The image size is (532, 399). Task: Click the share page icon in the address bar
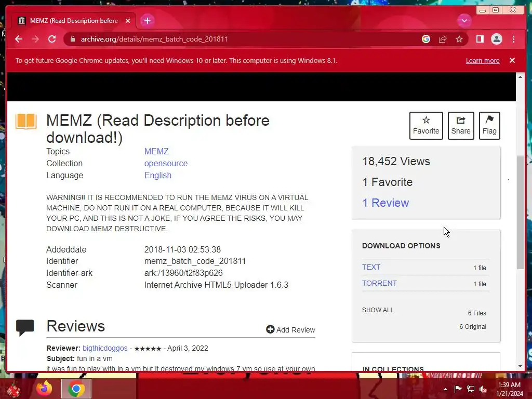click(443, 39)
